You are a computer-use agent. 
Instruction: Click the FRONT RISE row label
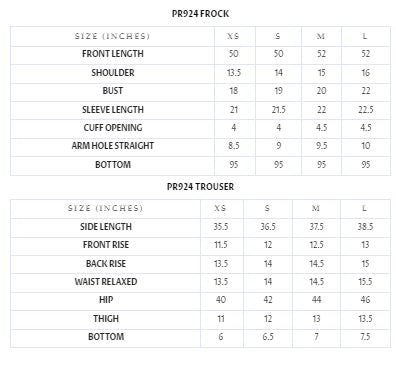pyautogui.click(x=106, y=245)
